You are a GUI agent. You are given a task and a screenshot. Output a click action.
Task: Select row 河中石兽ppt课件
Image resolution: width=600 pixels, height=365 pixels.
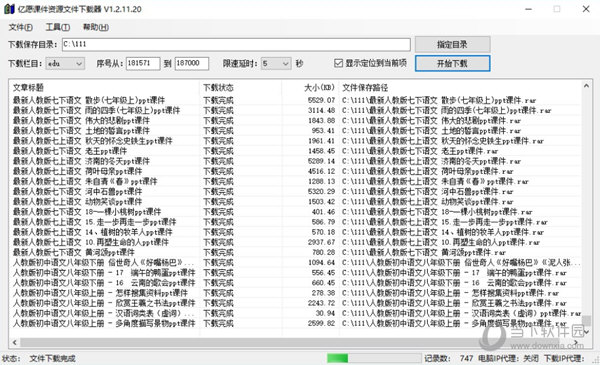(295, 192)
